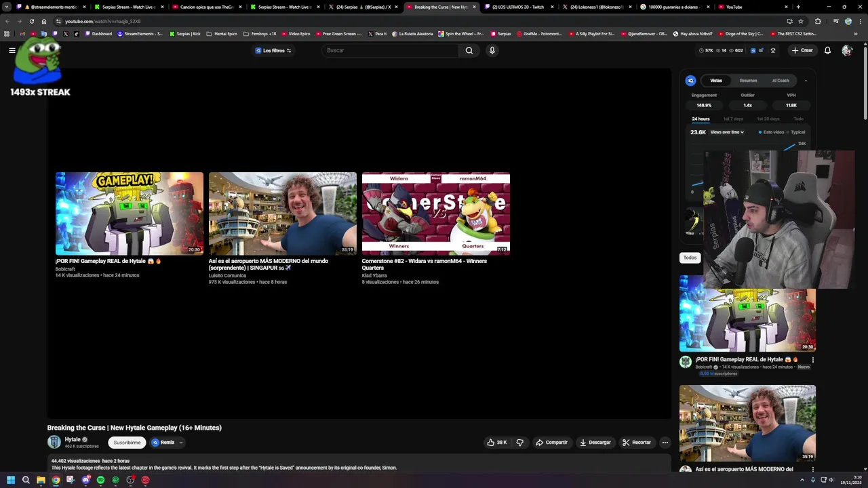Viewport: 868px width, 488px height.
Task: Click the Recortar clip button
Action: tap(637, 443)
